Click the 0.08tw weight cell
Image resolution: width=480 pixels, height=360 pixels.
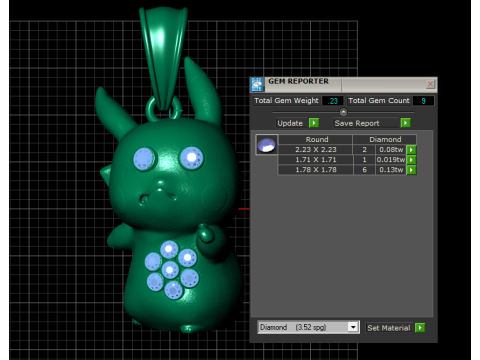coord(391,150)
